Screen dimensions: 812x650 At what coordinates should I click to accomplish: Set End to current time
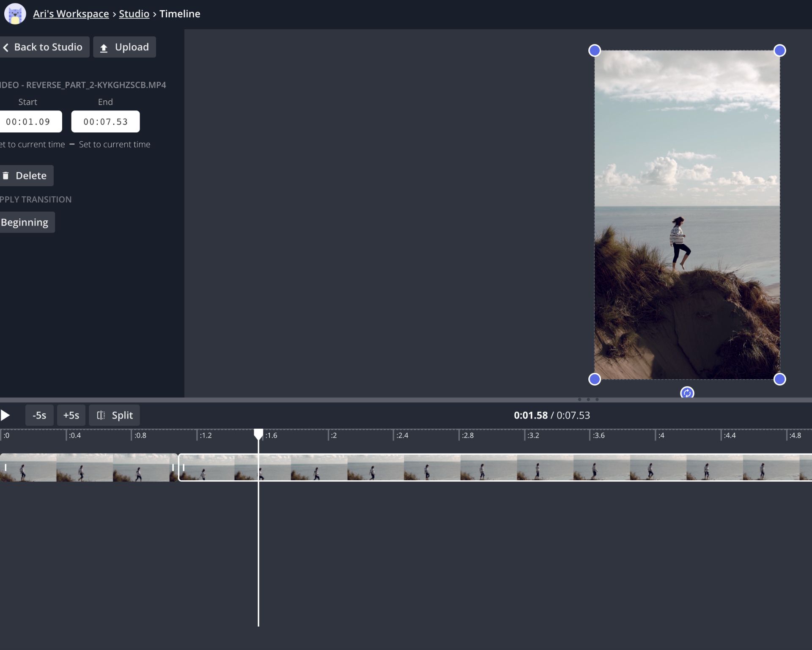[114, 144]
